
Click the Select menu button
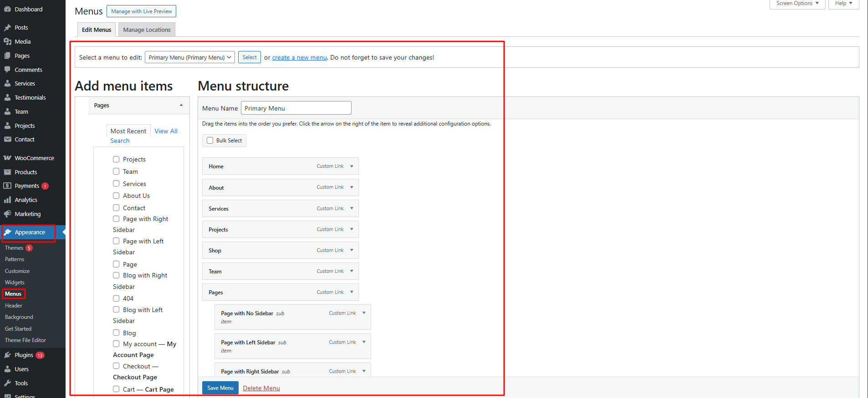250,57
